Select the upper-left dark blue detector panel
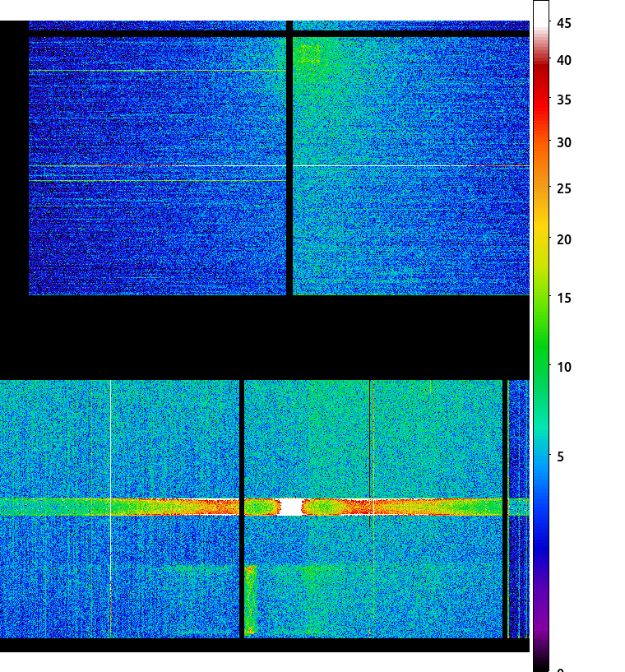 coord(157,166)
